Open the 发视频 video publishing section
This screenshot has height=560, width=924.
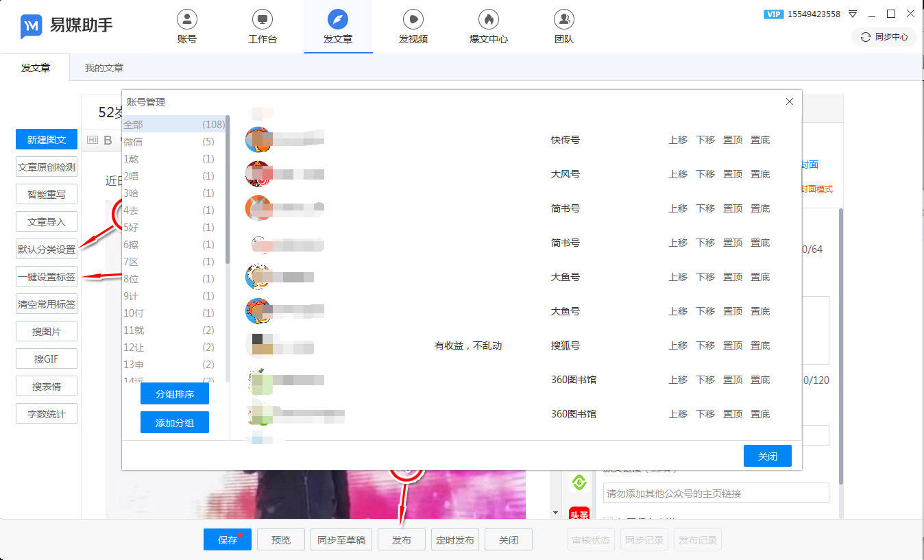click(x=413, y=26)
